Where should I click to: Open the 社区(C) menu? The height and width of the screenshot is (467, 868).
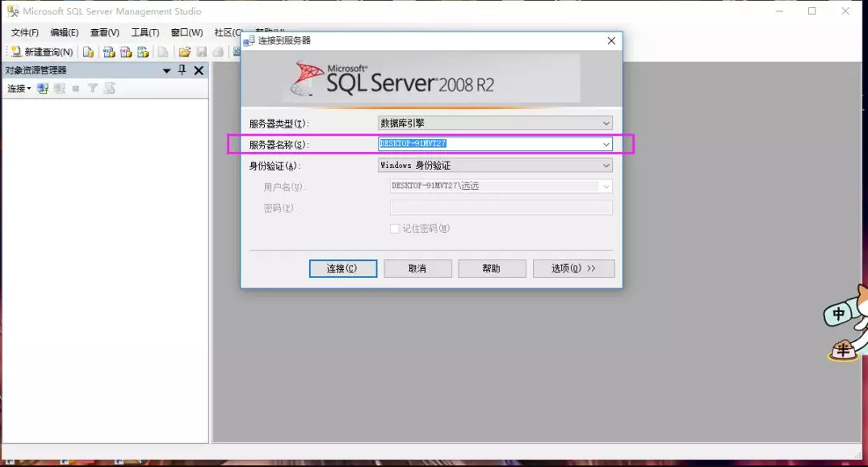pyautogui.click(x=228, y=32)
